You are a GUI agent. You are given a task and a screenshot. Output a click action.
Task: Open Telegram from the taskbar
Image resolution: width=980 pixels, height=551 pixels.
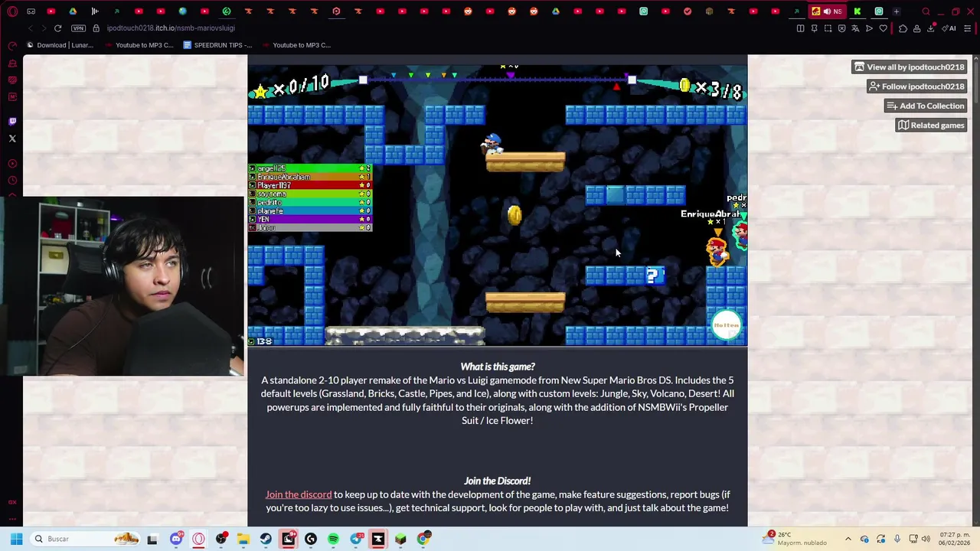[x=356, y=539]
